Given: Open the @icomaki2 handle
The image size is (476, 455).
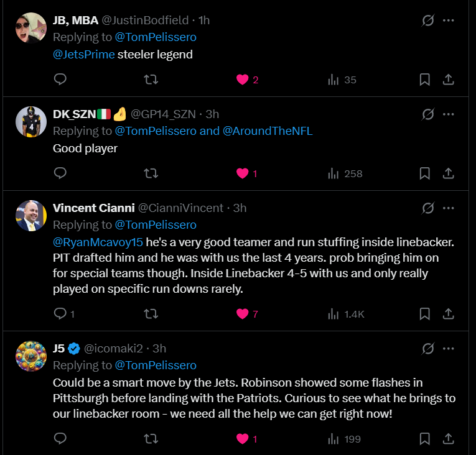Looking at the screenshot, I should (x=116, y=348).
